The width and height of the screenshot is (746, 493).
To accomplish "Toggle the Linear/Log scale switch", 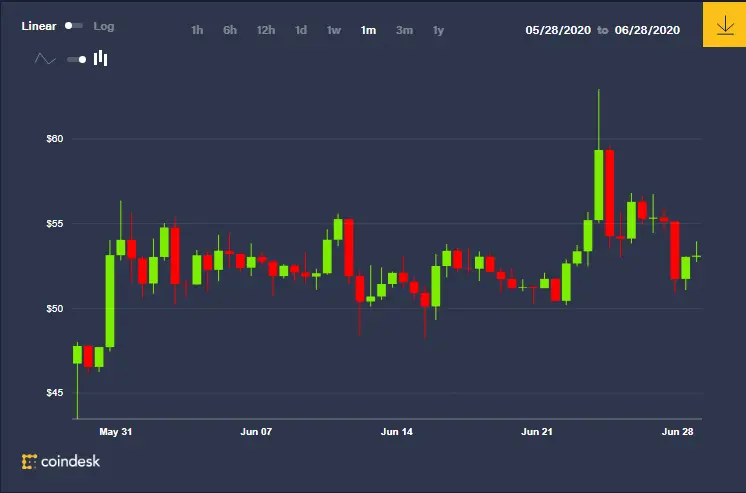I will tap(74, 26).
